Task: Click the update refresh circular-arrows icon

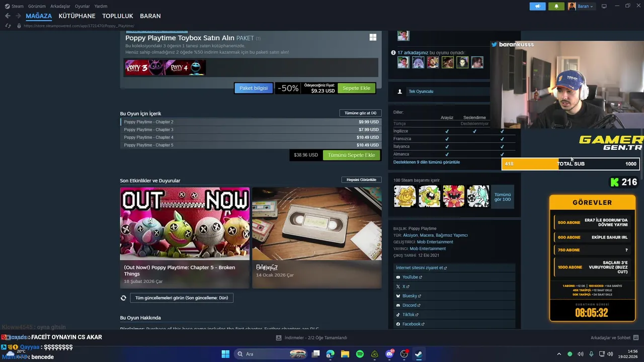Action: pyautogui.click(x=123, y=298)
